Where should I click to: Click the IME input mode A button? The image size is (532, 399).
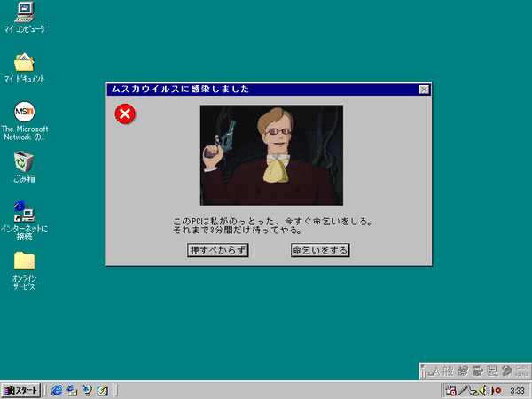point(433,372)
